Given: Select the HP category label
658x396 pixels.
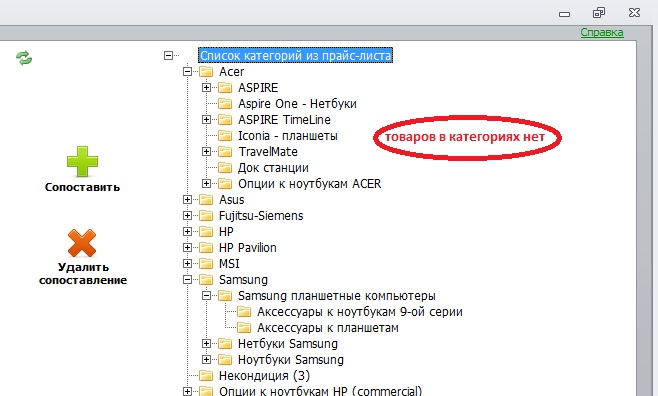Looking at the screenshot, I should [226, 232].
